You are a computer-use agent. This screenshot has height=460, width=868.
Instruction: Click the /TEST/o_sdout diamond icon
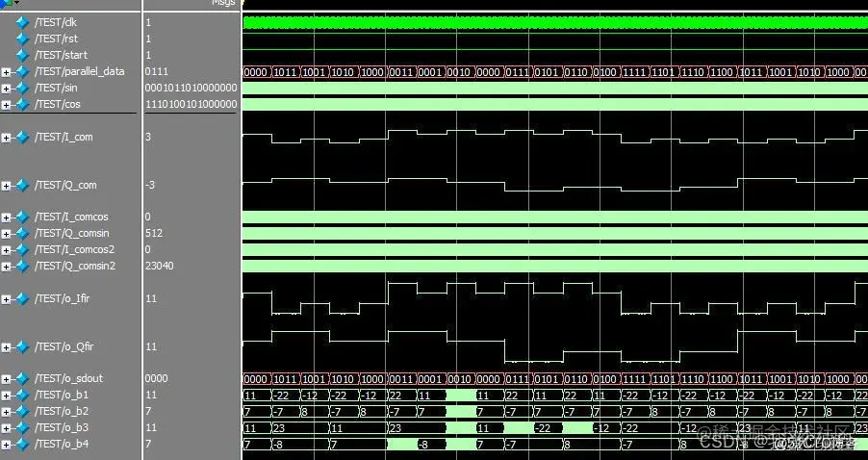tap(22, 378)
